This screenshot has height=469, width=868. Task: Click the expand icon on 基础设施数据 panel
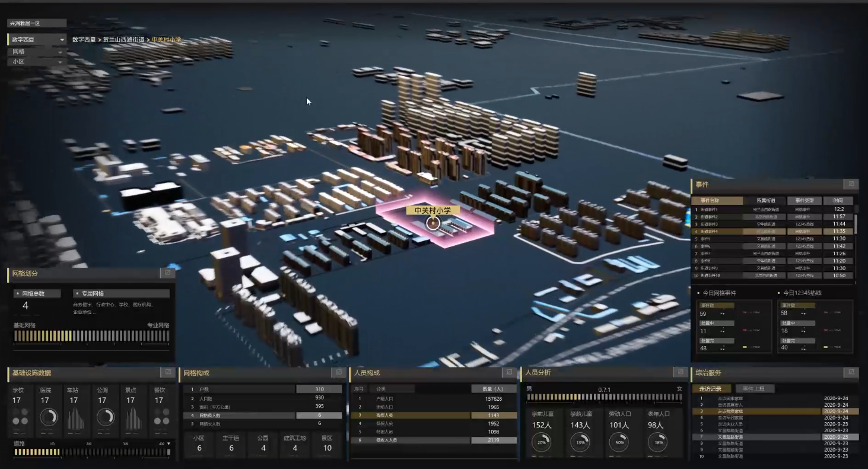click(x=167, y=372)
